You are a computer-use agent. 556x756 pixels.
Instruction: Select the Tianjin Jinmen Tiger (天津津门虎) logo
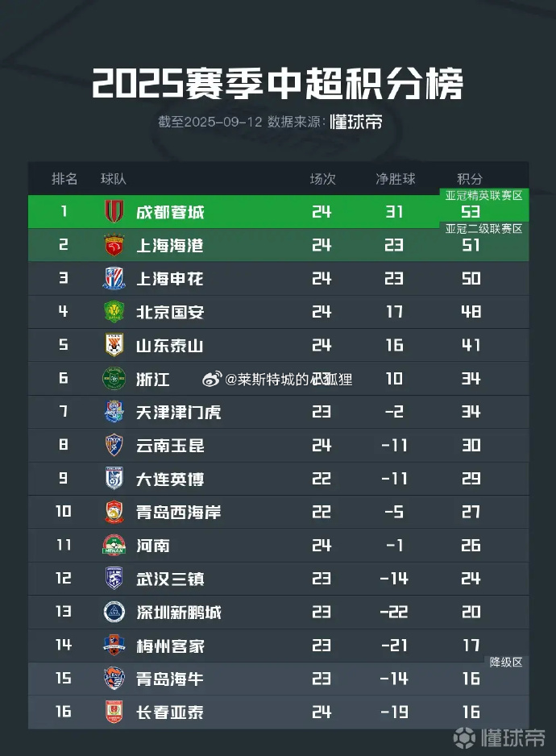pyautogui.click(x=114, y=412)
